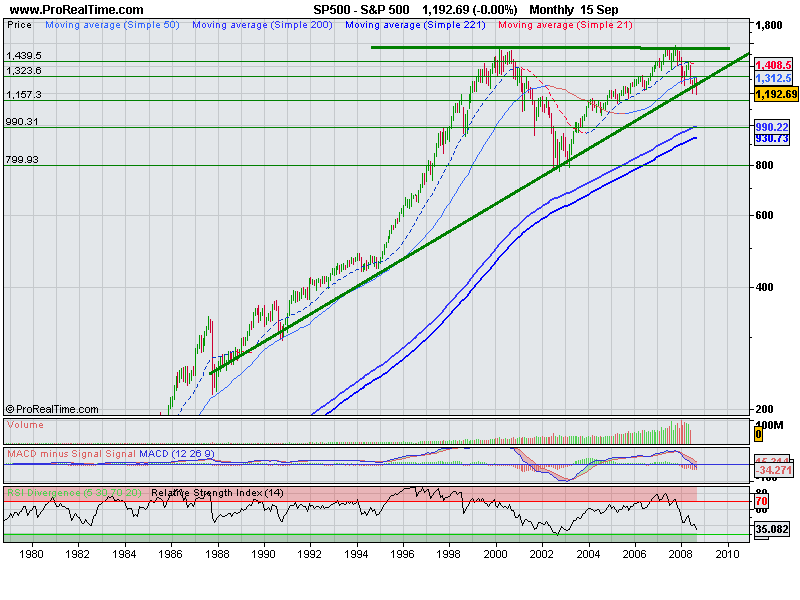Screen dimensions: 800x600
Task: Click the 1990 year on time axis
Action: tap(263, 554)
